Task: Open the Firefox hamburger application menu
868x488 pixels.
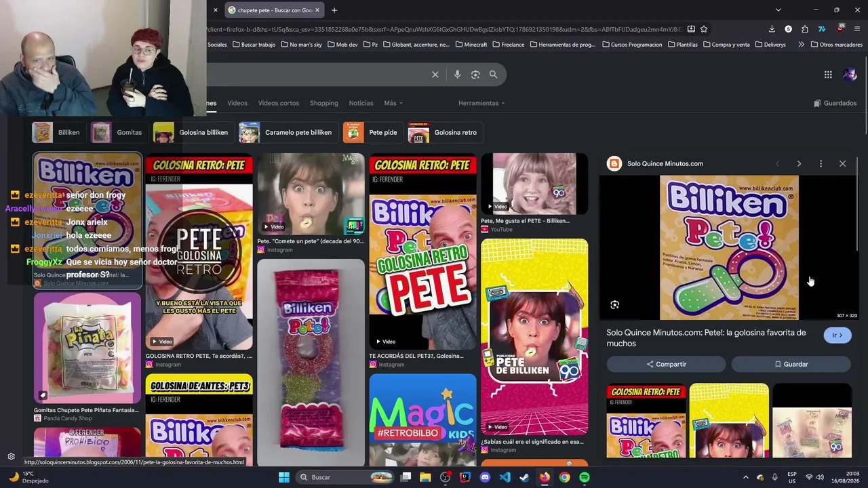Action: 857,29
